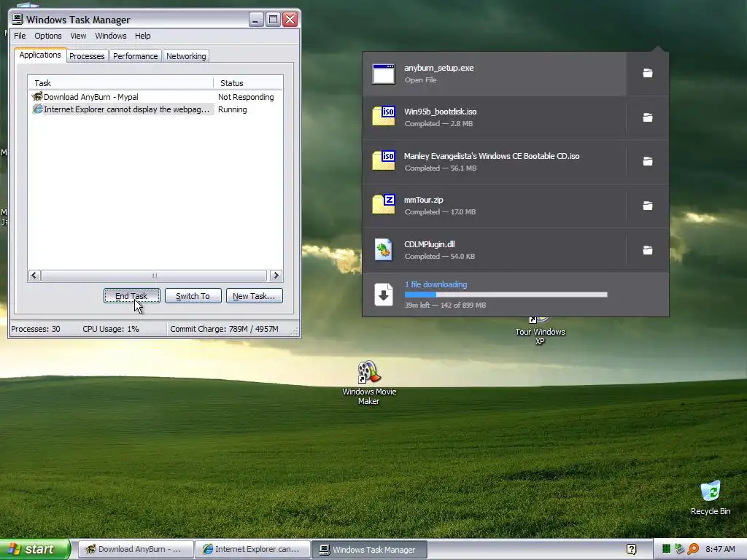
Task: Show Windows CE Bootable CD.iso in folder
Action: pos(648,161)
